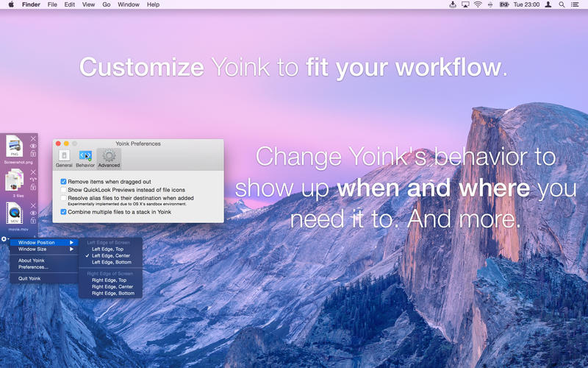588x368 pixels.
Task: Select Quit Yoink from the menu
Action: click(x=29, y=278)
